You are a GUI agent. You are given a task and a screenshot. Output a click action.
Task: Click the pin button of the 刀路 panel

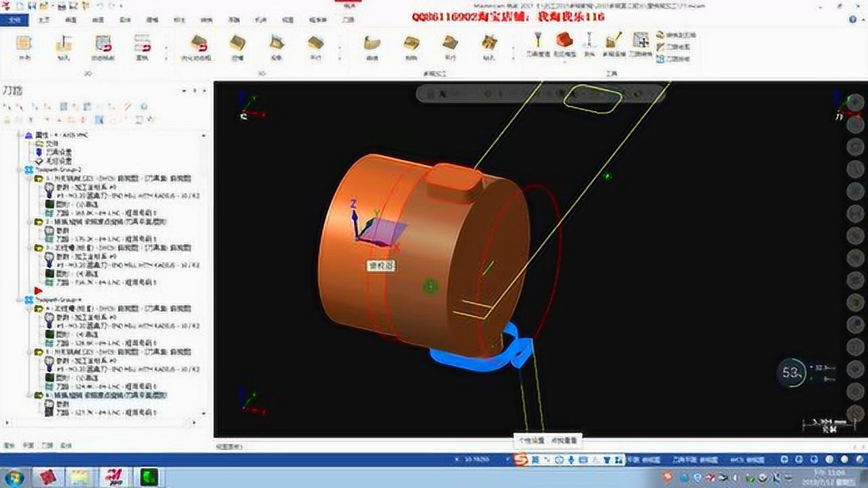click(195, 91)
